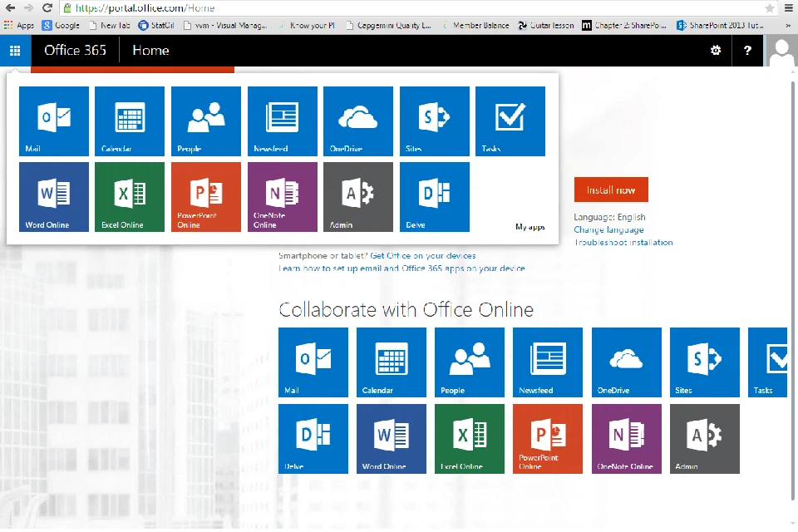Open the help question mark menu
Screen dimensions: 798x532
747,51
